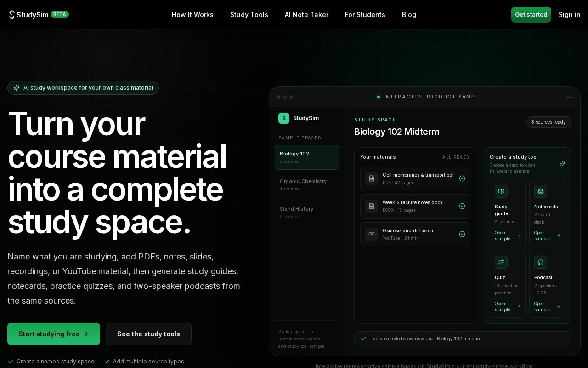The height and width of the screenshot is (368, 588).
Task: Open the three-dot menu in sample window
Action: pos(569,97)
